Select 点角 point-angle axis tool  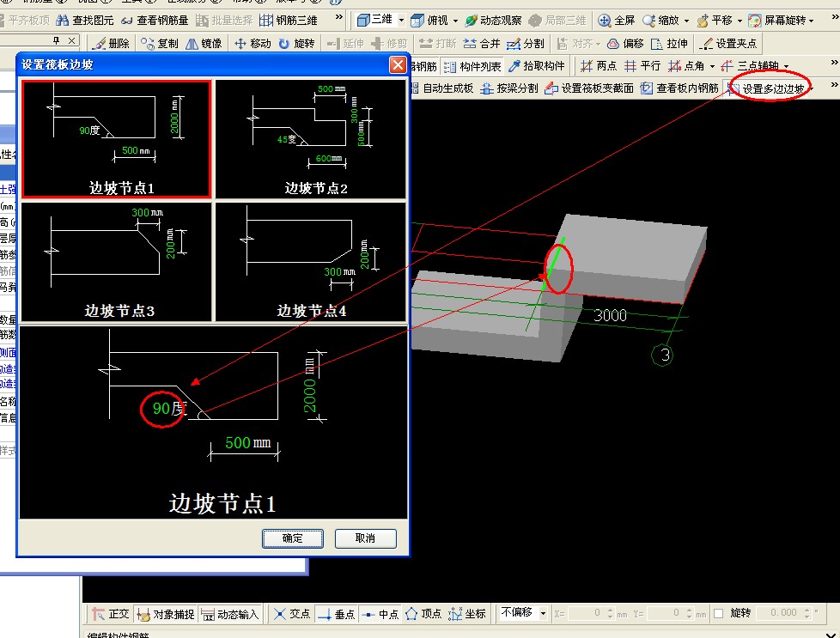tap(686, 66)
